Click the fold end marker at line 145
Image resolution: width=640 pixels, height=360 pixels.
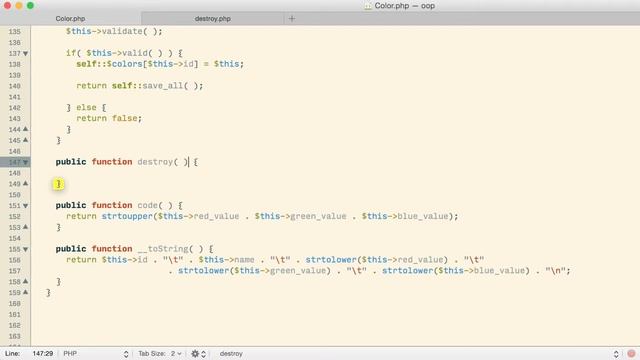point(26,140)
